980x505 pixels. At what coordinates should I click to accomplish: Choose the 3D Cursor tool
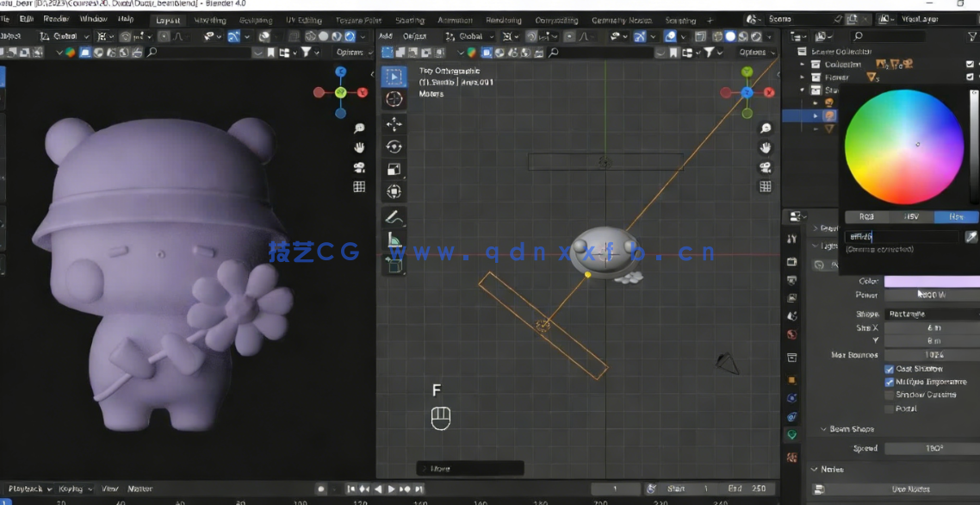(394, 99)
